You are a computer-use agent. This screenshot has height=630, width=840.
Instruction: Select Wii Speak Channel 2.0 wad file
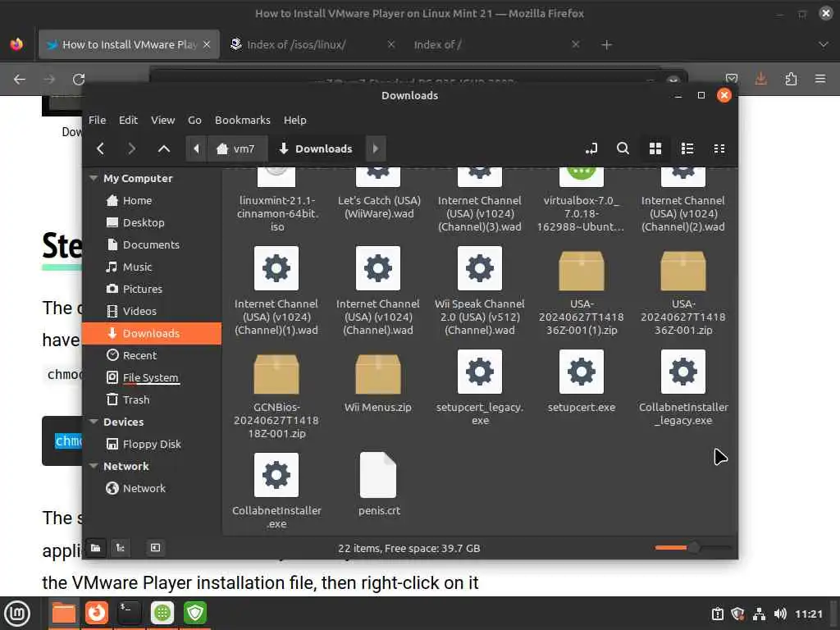(480, 291)
